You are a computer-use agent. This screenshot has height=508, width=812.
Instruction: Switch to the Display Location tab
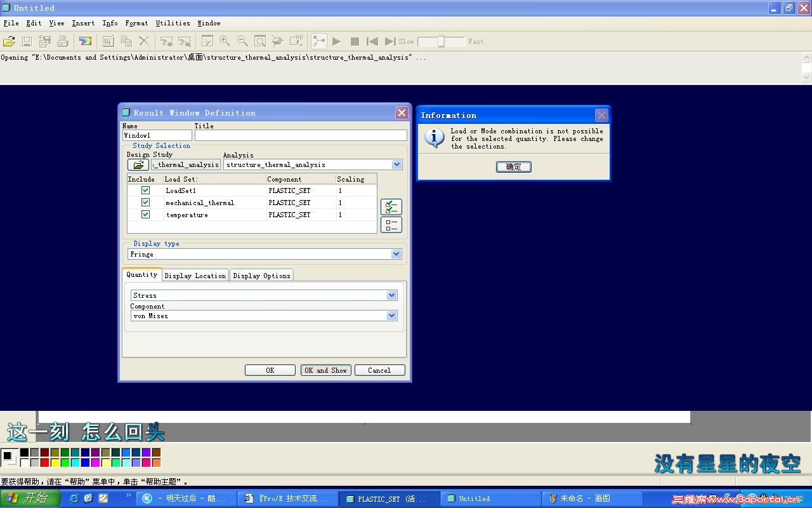click(195, 276)
